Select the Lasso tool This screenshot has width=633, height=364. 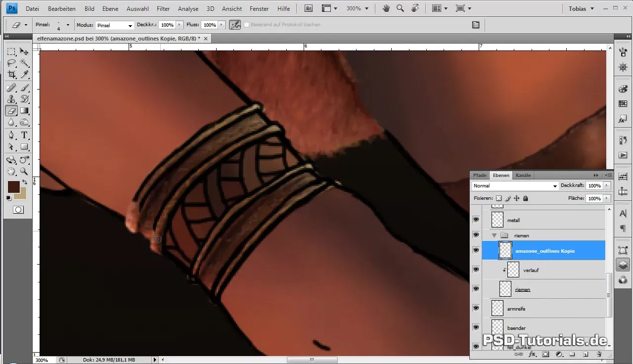coord(11,63)
